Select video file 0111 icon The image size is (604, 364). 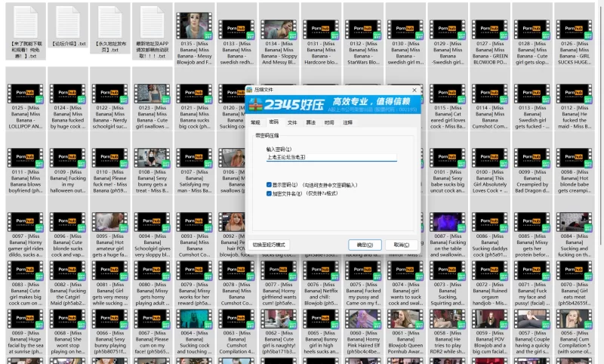[26, 158]
